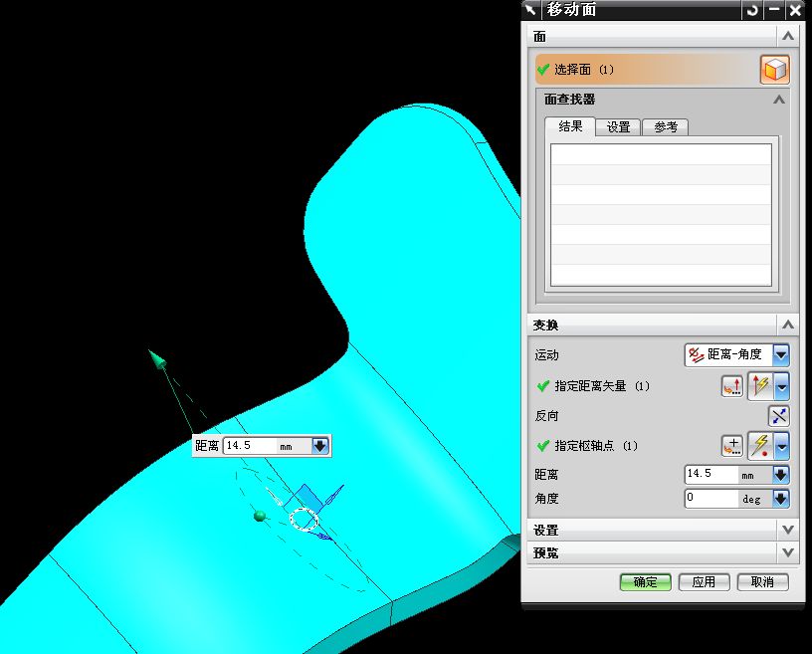
Task: Open the pivot point type dropdown arrow
Action: tap(782, 446)
